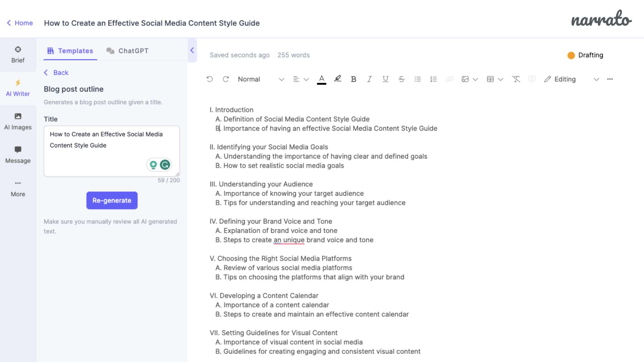Screen dimensions: 644x362
Task: Enable Underline text formatting
Action: pos(385,79)
